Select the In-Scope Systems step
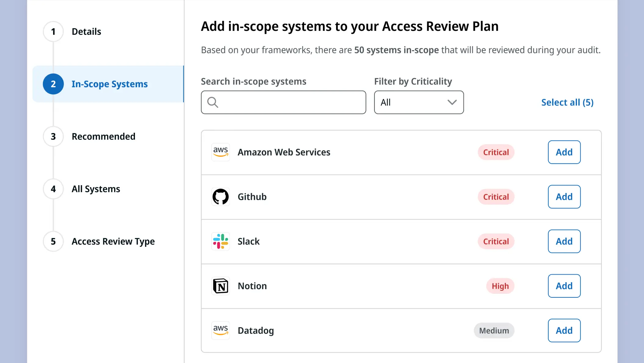This screenshot has width=644, height=363. point(109,84)
